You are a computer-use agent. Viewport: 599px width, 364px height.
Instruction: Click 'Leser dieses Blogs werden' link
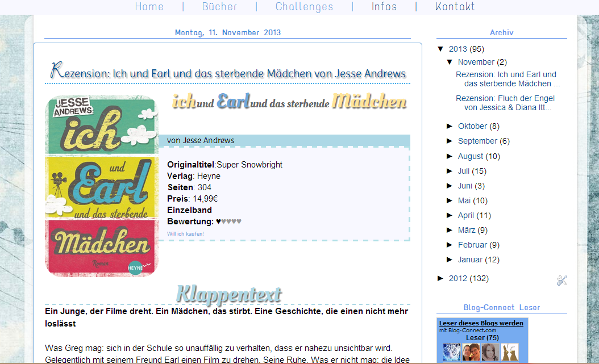[x=481, y=323]
